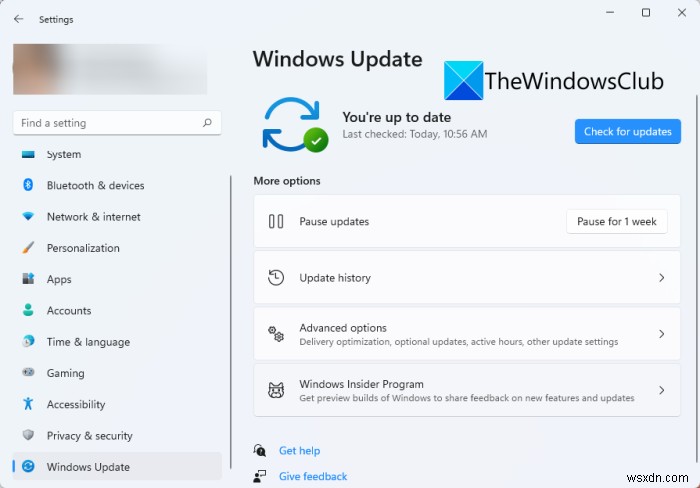
Task: Select Personalization in the sidebar
Action: point(117,248)
